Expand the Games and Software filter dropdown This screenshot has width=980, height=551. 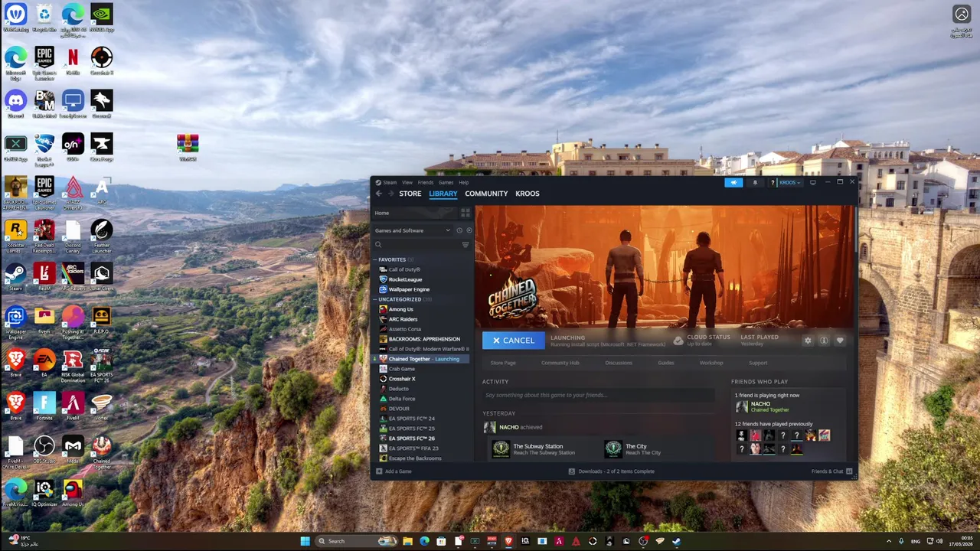coord(413,230)
